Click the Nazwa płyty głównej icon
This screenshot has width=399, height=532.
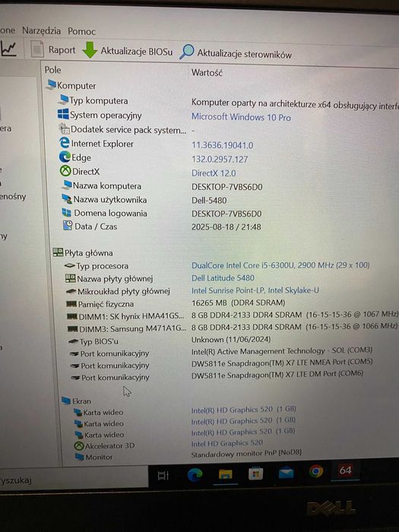(x=70, y=278)
